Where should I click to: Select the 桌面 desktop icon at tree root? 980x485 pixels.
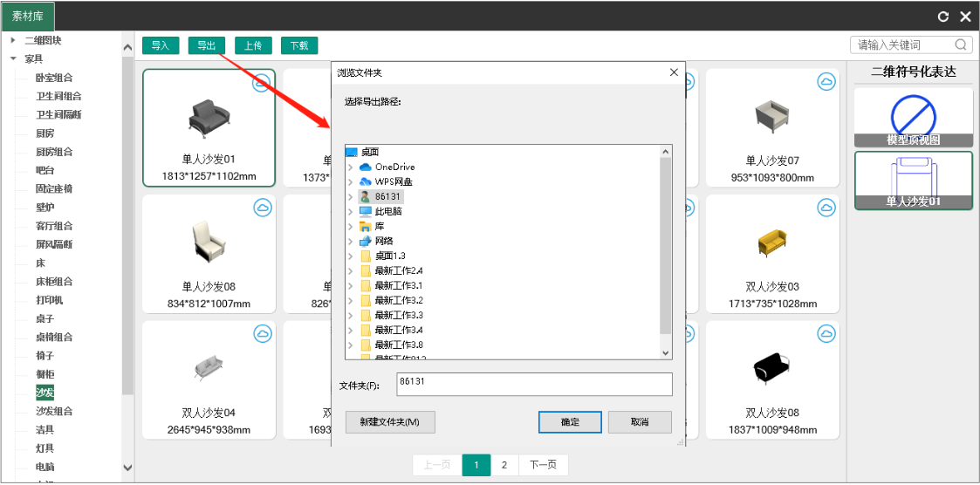click(x=352, y=152)
